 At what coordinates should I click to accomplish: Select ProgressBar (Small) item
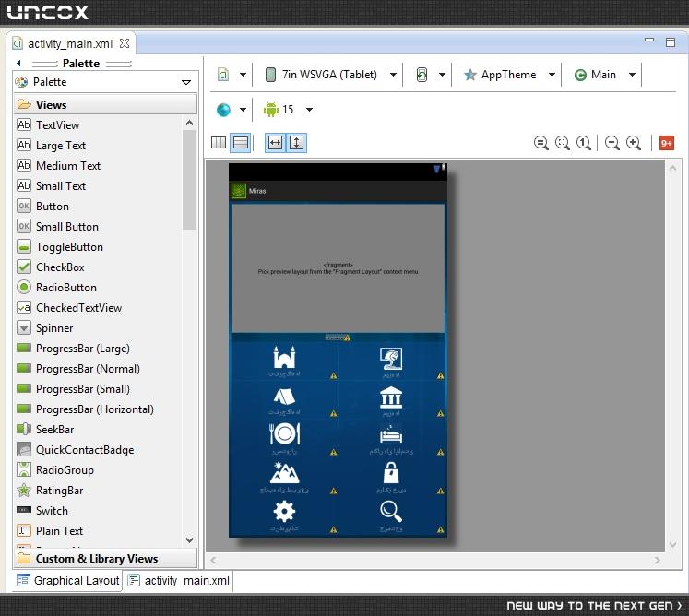click(x=74, y=389)
